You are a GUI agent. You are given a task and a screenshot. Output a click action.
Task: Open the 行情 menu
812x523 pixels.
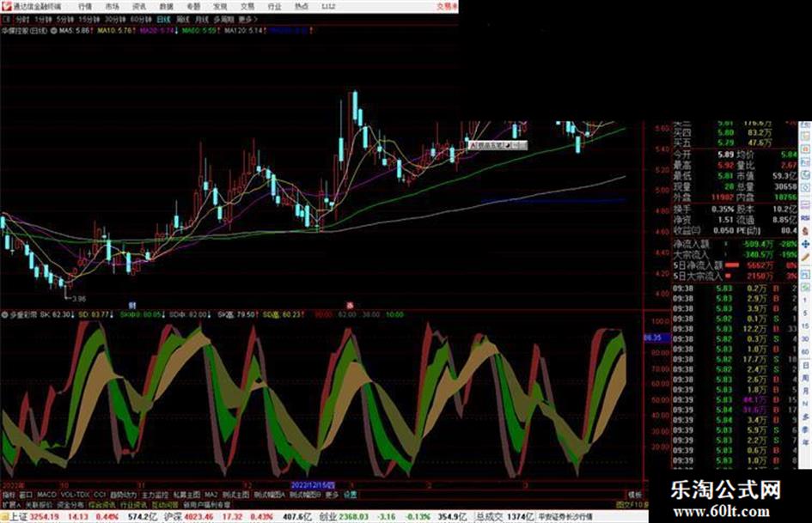coord(85,7)
